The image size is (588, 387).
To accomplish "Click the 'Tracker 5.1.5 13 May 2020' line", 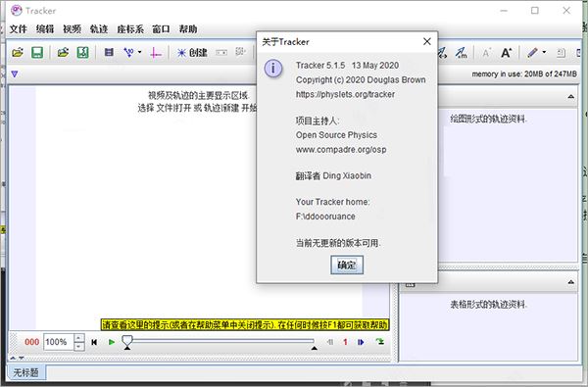I will pyautogui.click(x=347, y=66).
